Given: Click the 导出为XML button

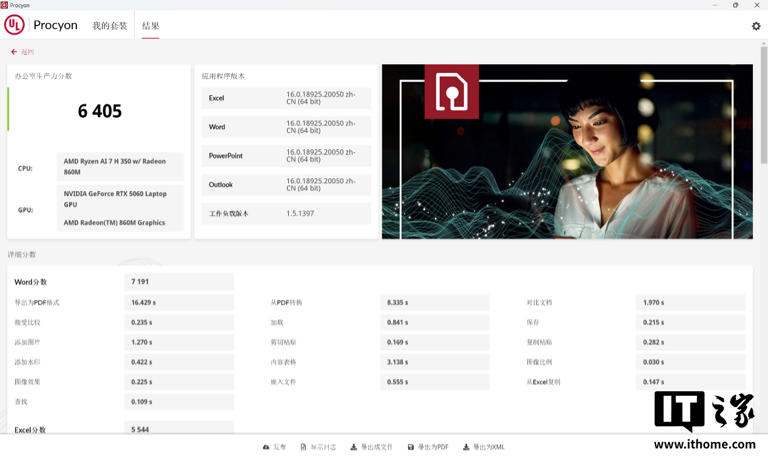Looking at the screenshot, I should (x=488, y=447).
